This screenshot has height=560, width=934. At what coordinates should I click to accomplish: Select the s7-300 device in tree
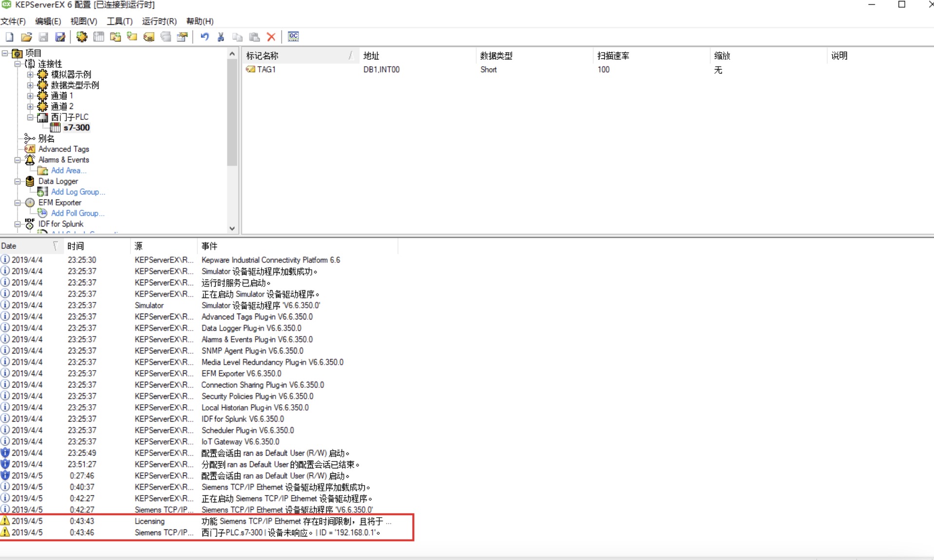76,128
